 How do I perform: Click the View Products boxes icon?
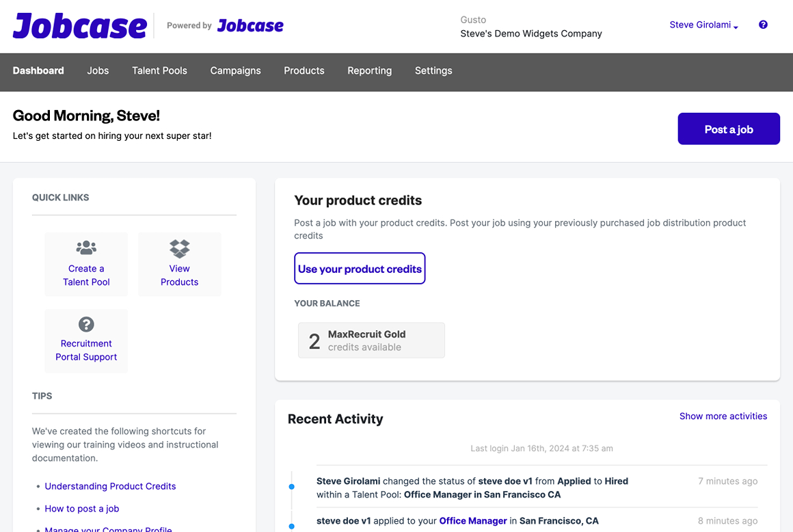[180, 248]
